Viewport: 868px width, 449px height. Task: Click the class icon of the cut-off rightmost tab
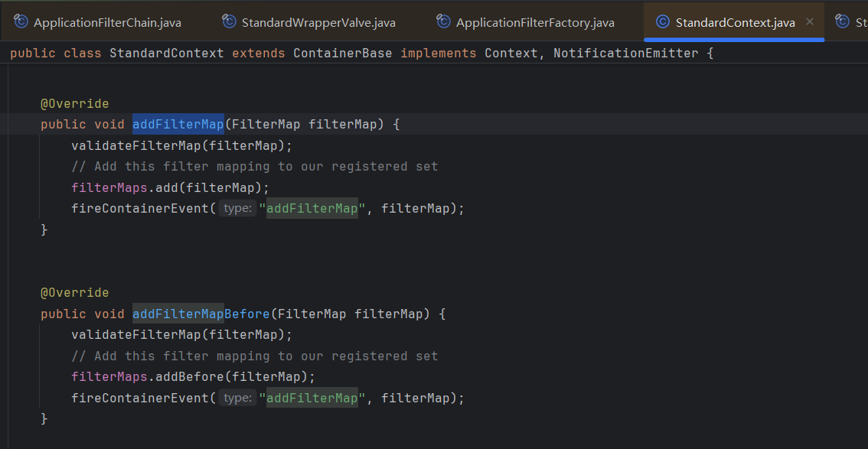pos(842,22)
